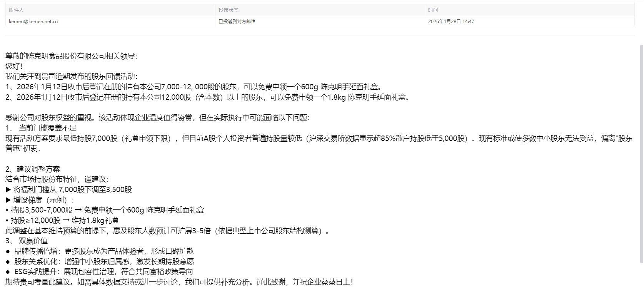Click heading 2、建议调整方案
644x298 pixels.
tap(33, 169)
